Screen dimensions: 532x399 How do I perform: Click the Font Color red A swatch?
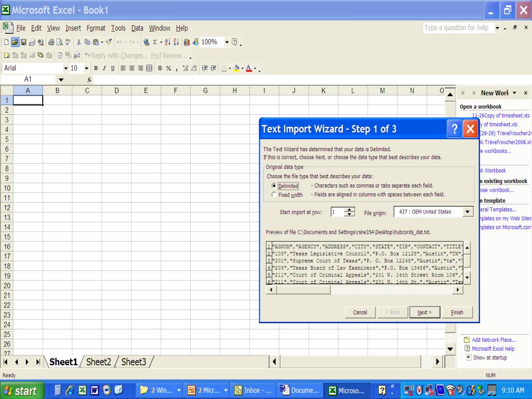[249, 68]
